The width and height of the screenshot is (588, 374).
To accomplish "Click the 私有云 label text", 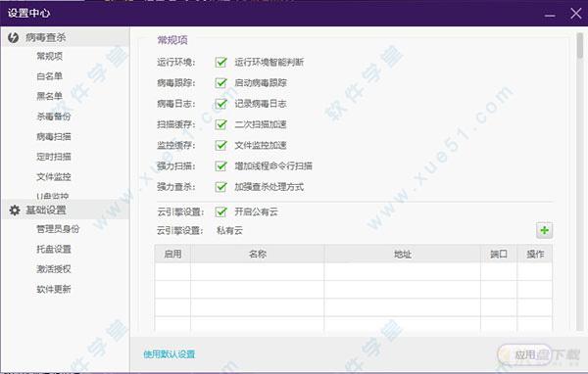I will click(x=229, y=230).
